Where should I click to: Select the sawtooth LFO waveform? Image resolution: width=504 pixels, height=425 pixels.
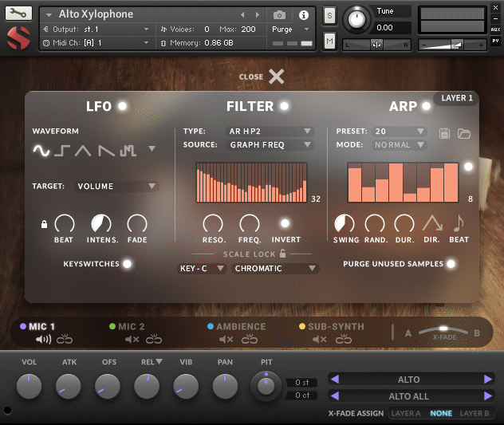tap(106, 151)
